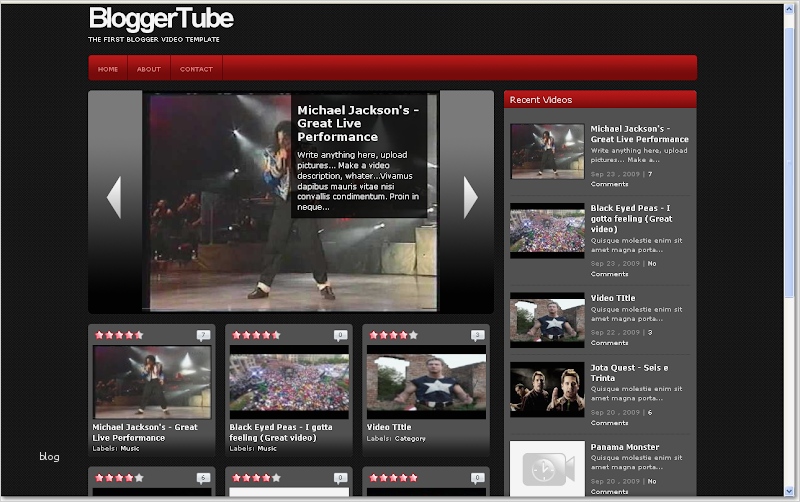Open comment bubble on Michael Jackson card
800x502 pixels.
pos(203,335)
